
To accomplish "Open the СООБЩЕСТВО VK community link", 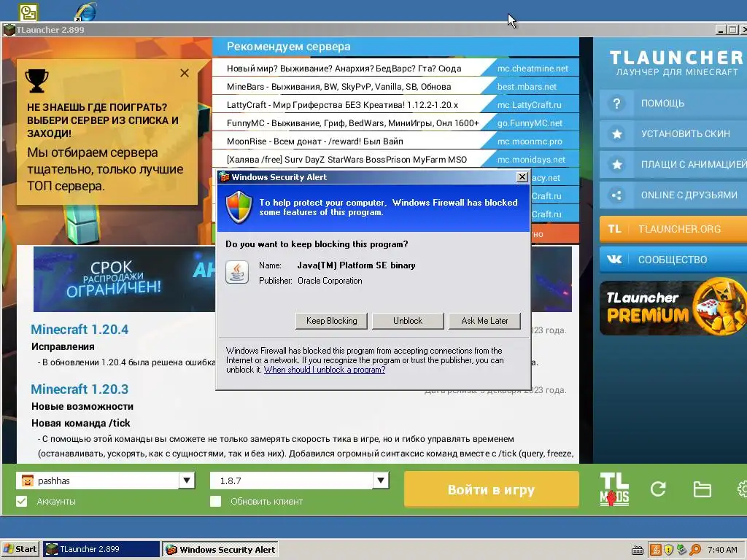I will click(x=673, y=260).
